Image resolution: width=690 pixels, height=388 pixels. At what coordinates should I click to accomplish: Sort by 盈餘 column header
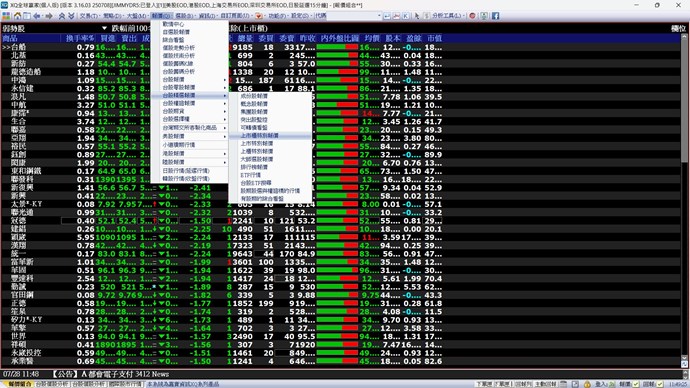tap(414, 38)
